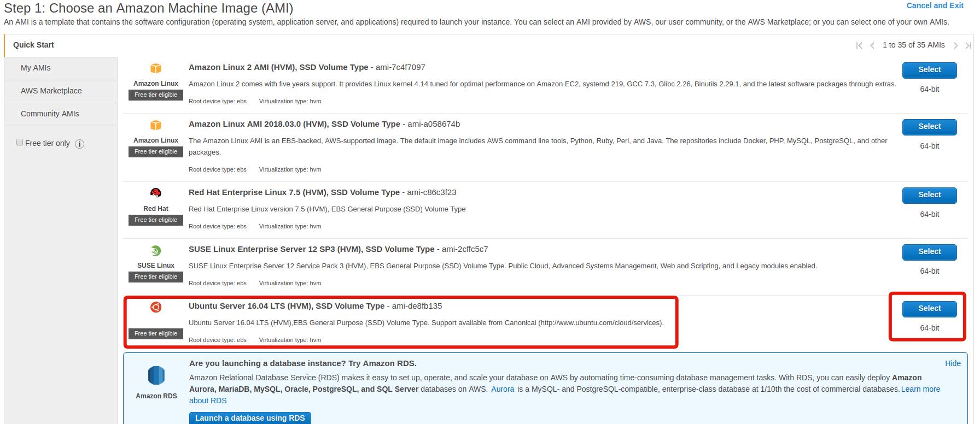Select the Amazon Linux 2 AMI
Image resolution: width=980 pixels, height=424 pixels.
[x=929, y=70]
